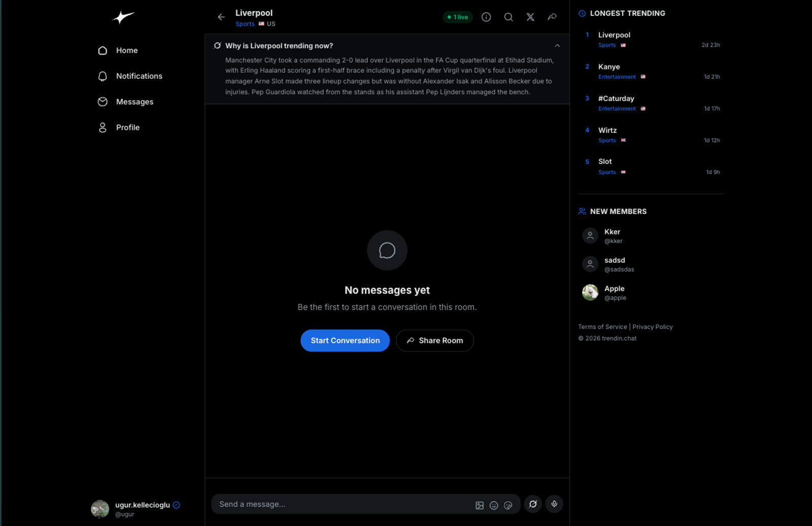
Task: Select Notifications menu label
Action: (139, 76)
